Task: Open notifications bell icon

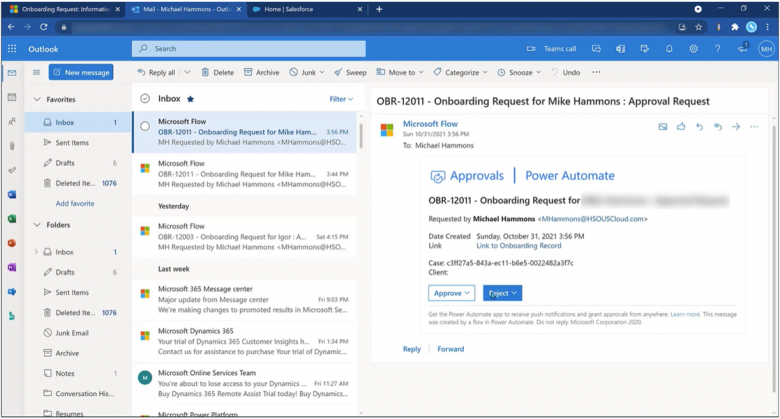Action: [x=669, y=49]
